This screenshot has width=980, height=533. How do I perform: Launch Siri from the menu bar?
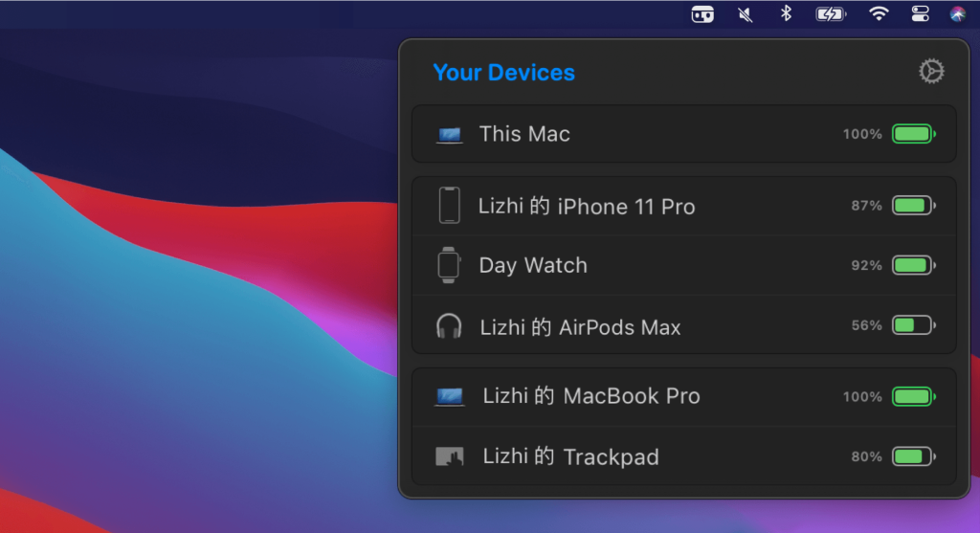[x=957, y=13]
